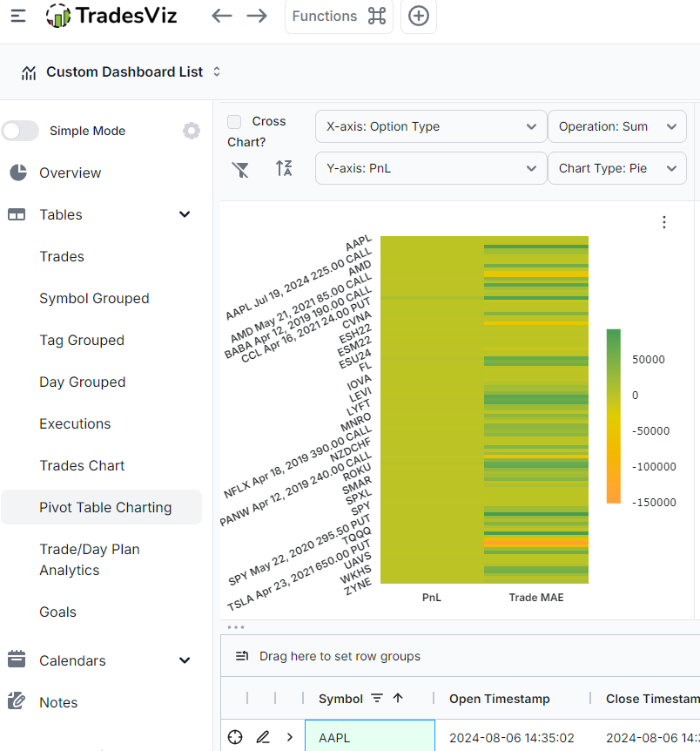The image size is (700, 751).
Task: Click the ZYNE label on the chart axis
Action: pyautogui.click(x=358, y=586)
